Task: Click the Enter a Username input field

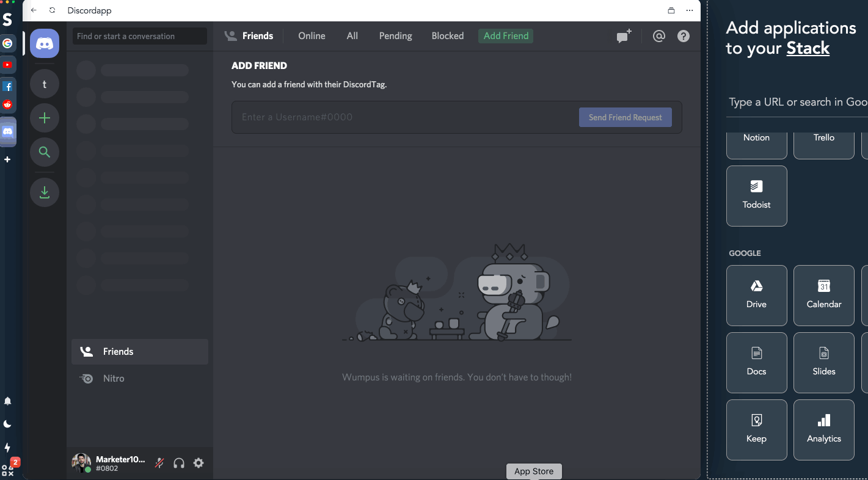Action: click(367, 117)
